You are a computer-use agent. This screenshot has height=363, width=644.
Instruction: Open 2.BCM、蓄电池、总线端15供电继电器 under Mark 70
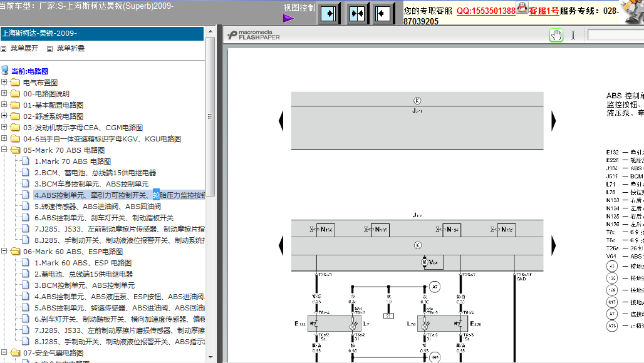pos(95,173)
